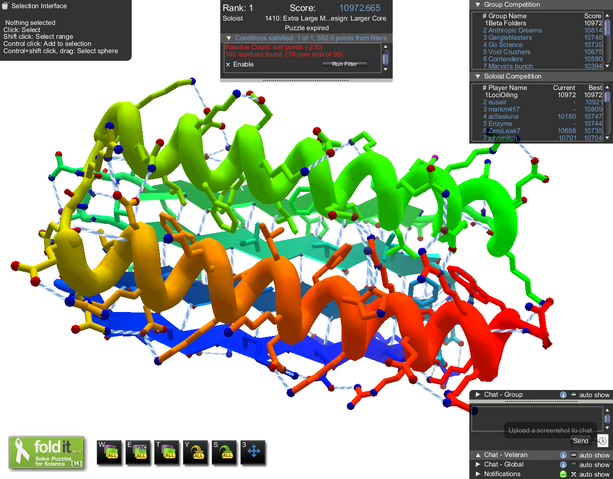Select the blue move arrows tool (3)

253,452
